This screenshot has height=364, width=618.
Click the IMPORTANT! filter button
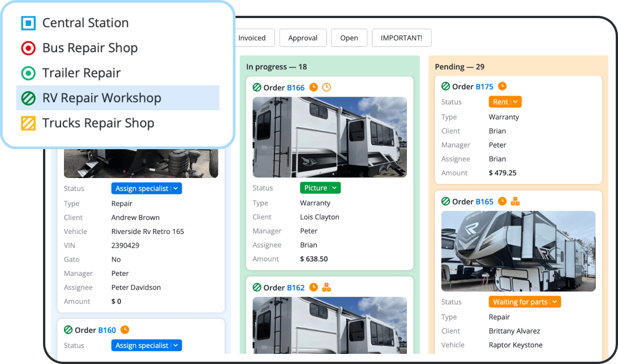(401, 38)
